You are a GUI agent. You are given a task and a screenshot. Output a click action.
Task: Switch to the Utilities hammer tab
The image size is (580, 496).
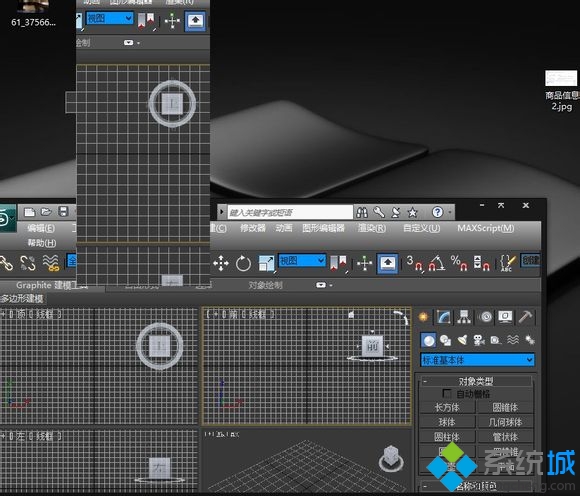[525, 317]
